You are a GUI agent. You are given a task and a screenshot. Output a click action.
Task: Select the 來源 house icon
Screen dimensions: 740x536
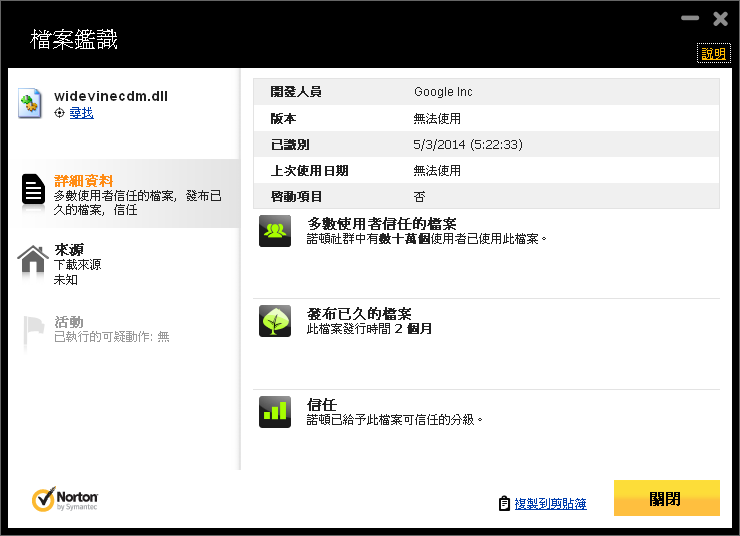[33, 259]
